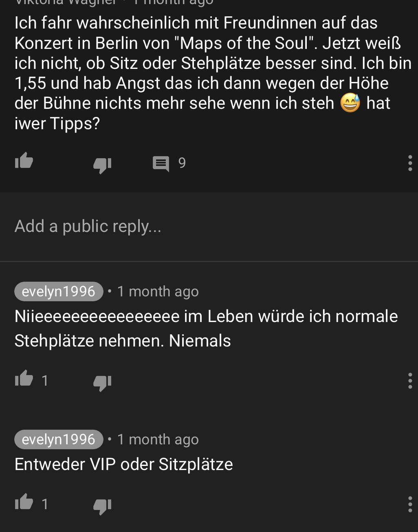Open more options for the main comment

tap(410, 163)
